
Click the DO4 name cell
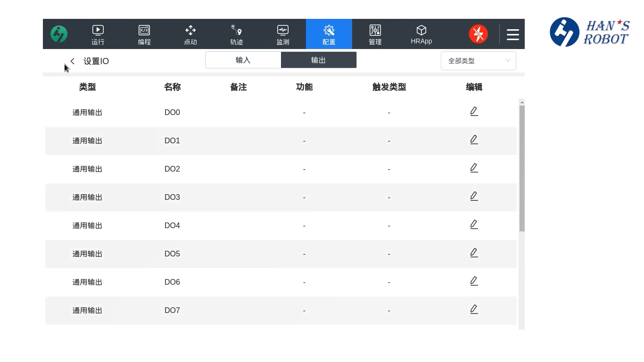coord(172,226)
